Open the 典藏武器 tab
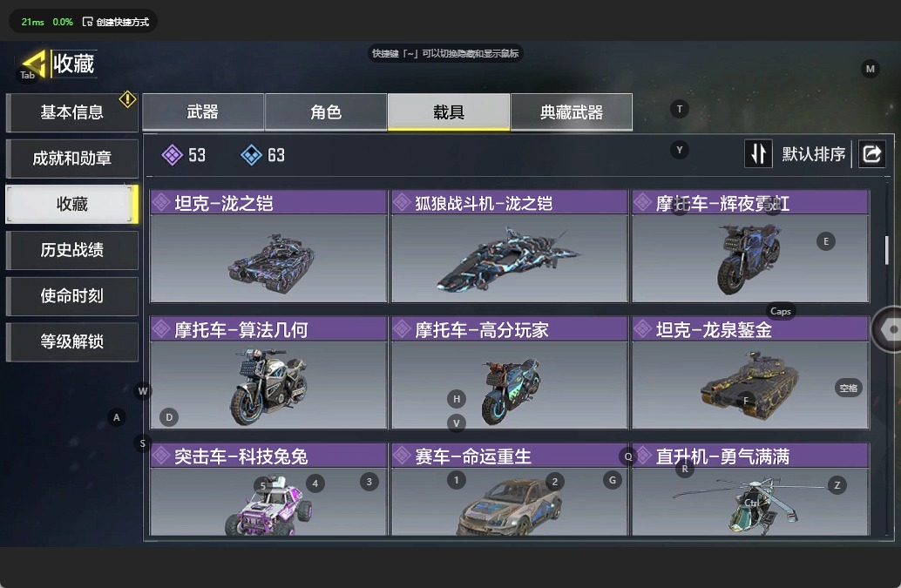The width and height of the screenshot is (901, 588). point(571,112)
